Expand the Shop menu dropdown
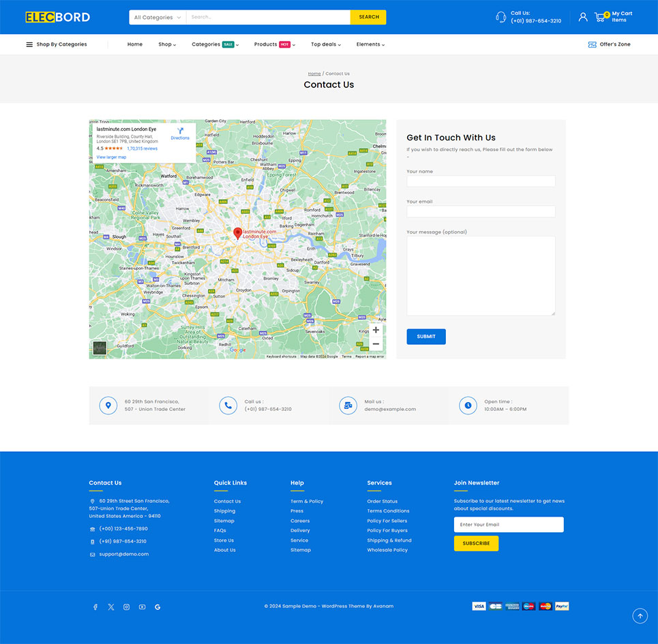The width and height of the screenshot is (658, 644). 167,44
